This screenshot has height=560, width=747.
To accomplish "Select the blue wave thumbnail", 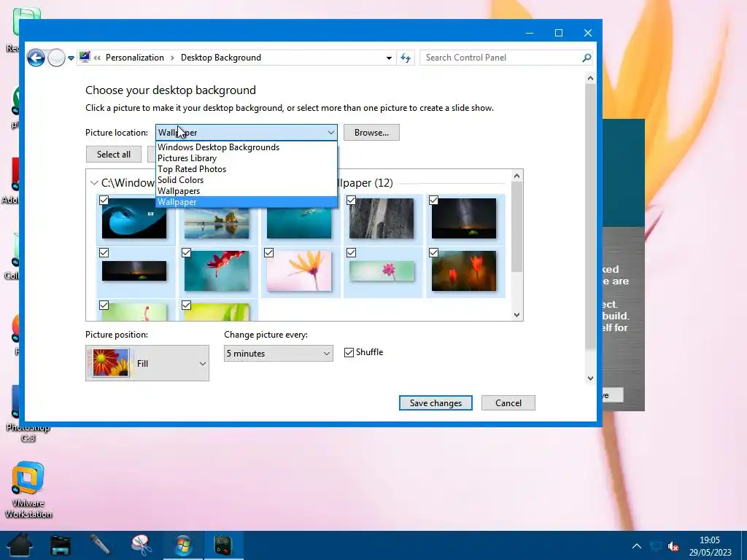I will (x=134, y=219).
